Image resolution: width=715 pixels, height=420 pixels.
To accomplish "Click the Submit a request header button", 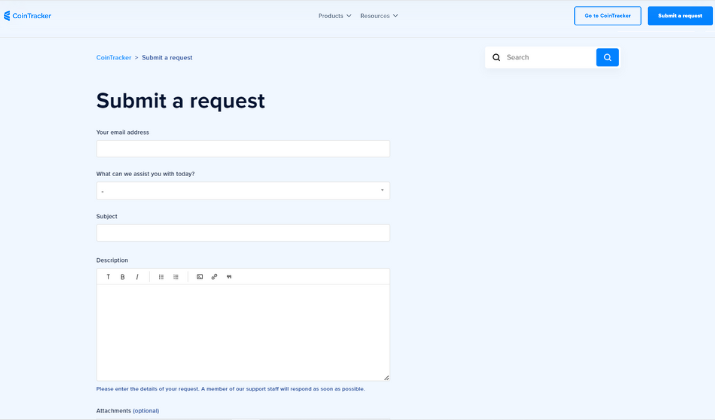I will tap(680, 16).
